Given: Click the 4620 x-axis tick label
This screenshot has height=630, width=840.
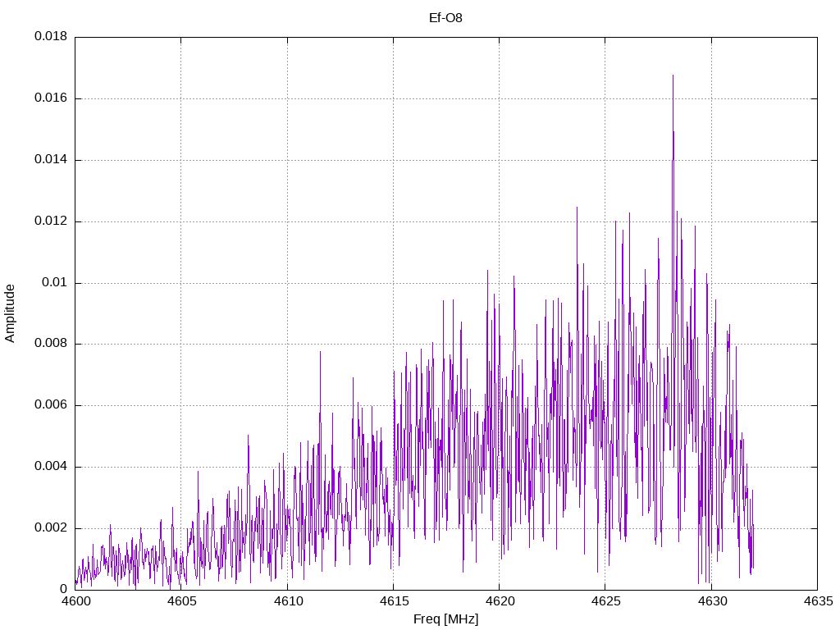Looking at the screenshot, I should click(500, 601).
